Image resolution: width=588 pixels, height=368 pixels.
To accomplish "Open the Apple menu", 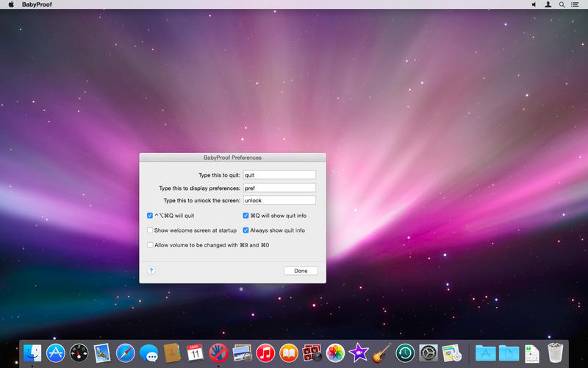I will pyautogui.click(x=11, y=4).
